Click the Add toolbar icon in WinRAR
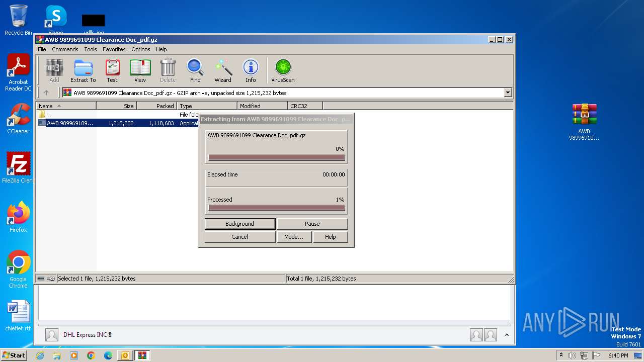 (x=54, y=71)
